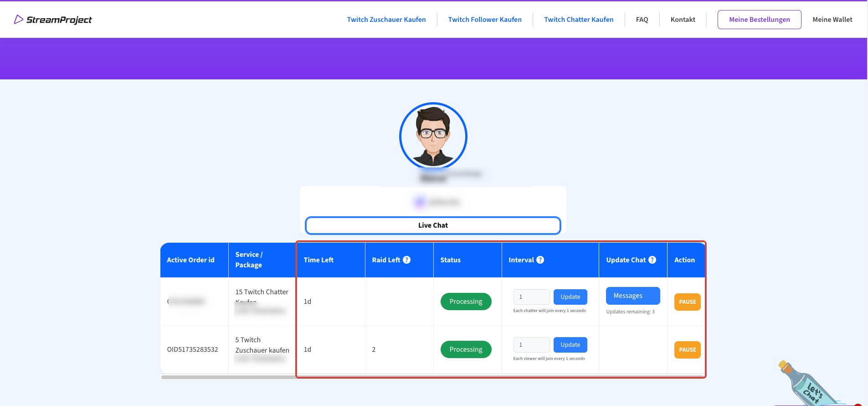Screen dimensions: 868x406
Task: Click Processing status of Zuschauer order
Action: tap(466, 349)
